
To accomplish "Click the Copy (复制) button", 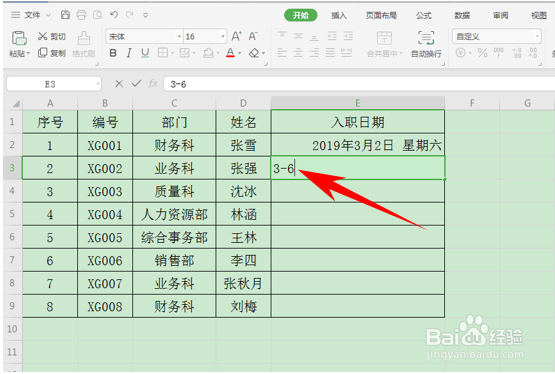I will click(x=52, y=53).
